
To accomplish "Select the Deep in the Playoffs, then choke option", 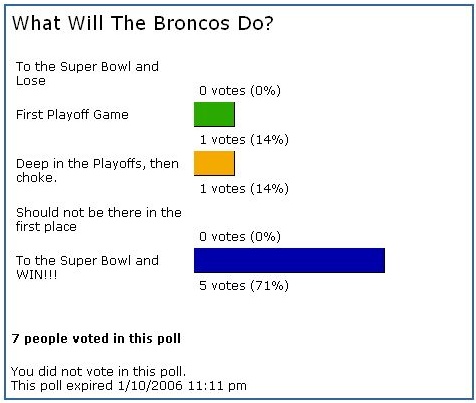I will click(97, 170).
